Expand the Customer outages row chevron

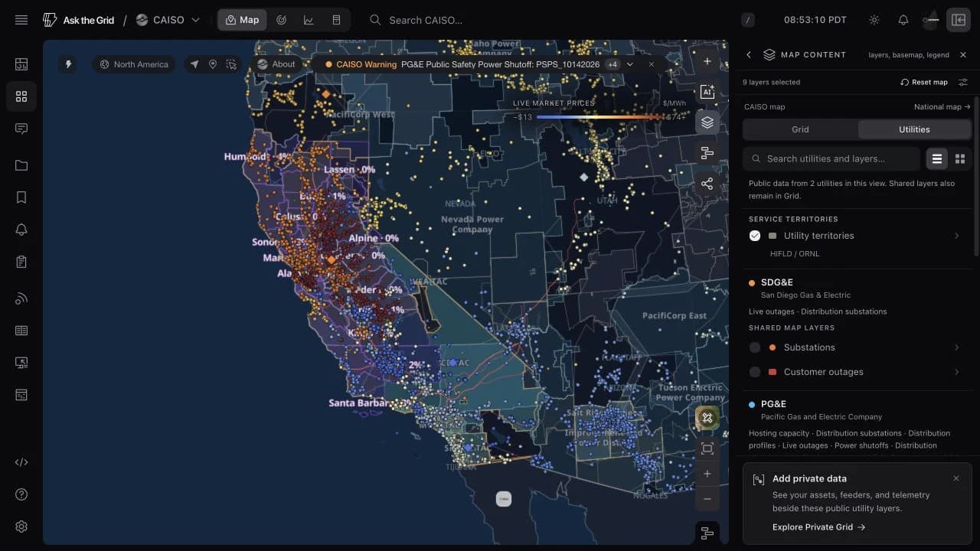pos(956,372)
